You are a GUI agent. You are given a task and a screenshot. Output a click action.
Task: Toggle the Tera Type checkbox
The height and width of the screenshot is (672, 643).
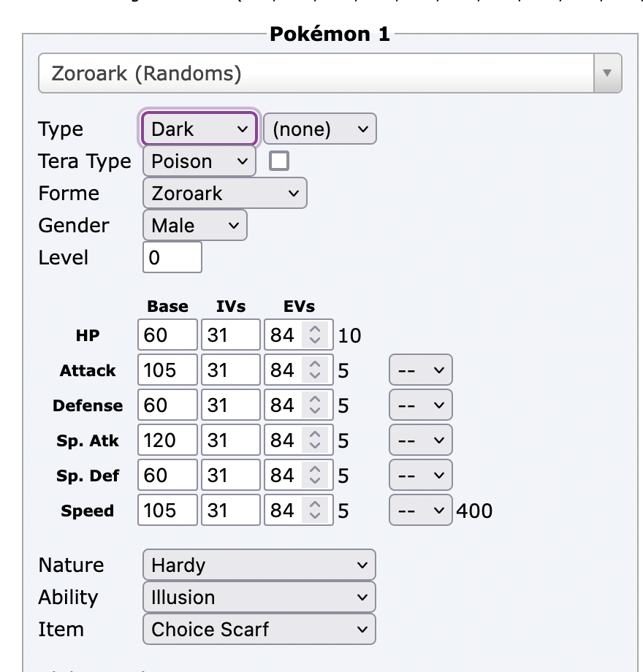[x=279, y=161]
